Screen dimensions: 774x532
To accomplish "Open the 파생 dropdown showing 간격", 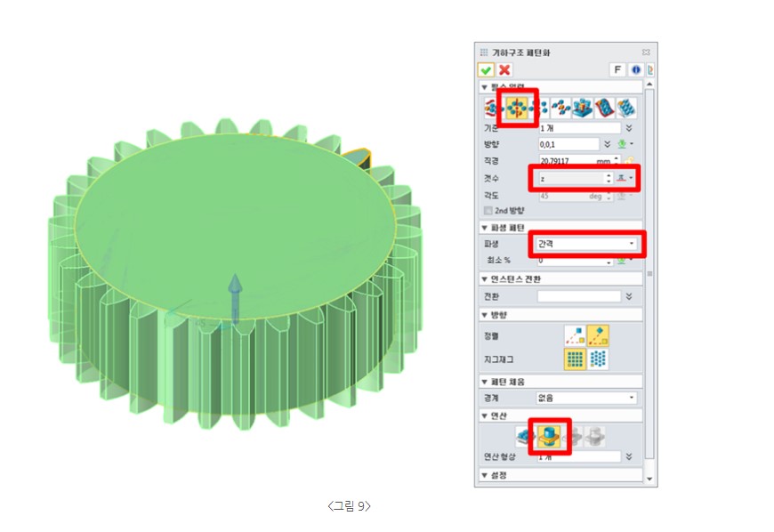I will pos(586,244).
